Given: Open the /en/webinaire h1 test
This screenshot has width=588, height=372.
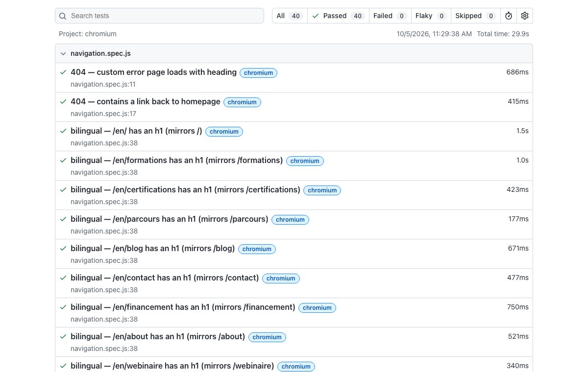Looking at the screenshot, I should pos(172,366).
